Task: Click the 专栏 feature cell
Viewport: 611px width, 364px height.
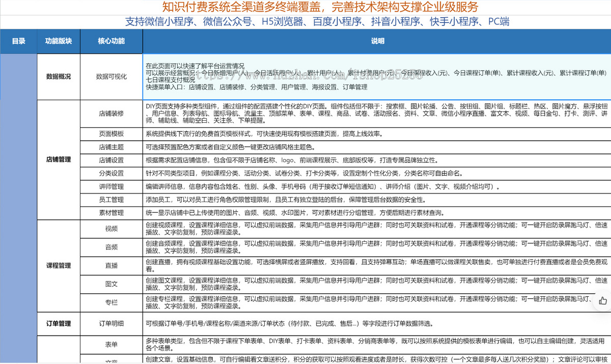Action: click(111, 302)
